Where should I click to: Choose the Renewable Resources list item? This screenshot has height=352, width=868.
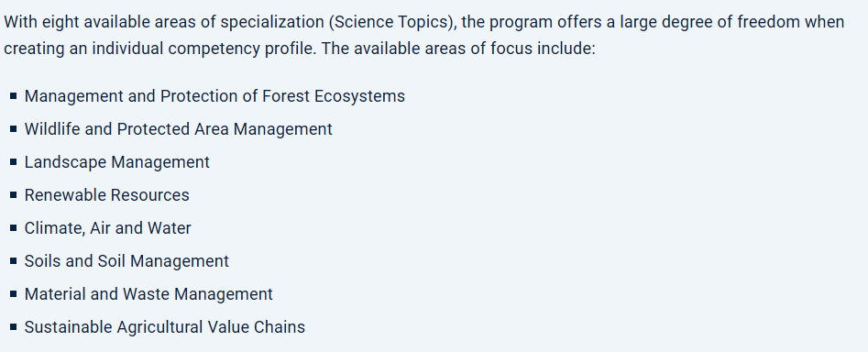coord(107,195)
